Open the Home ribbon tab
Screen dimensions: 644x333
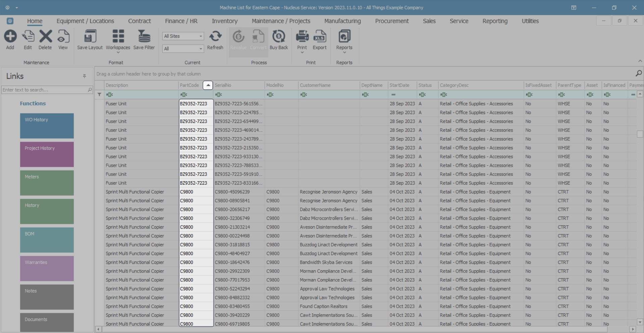[x=35, y=21]
